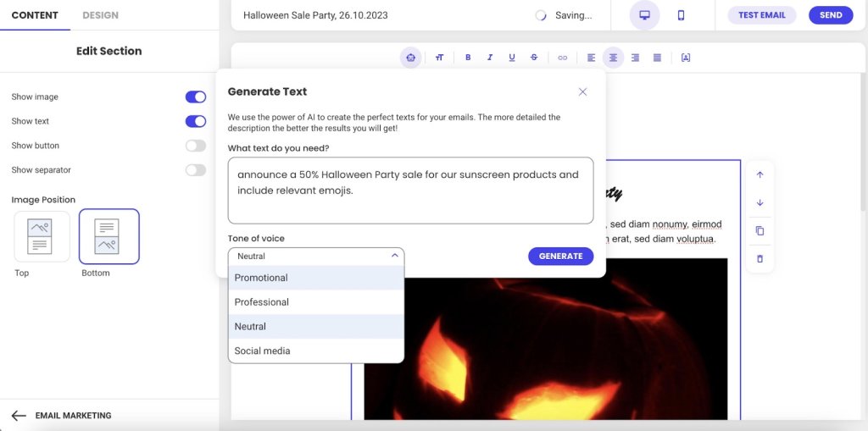The image size is (868, 431).
Task: Align text right
Action: (x=635, y=58)
